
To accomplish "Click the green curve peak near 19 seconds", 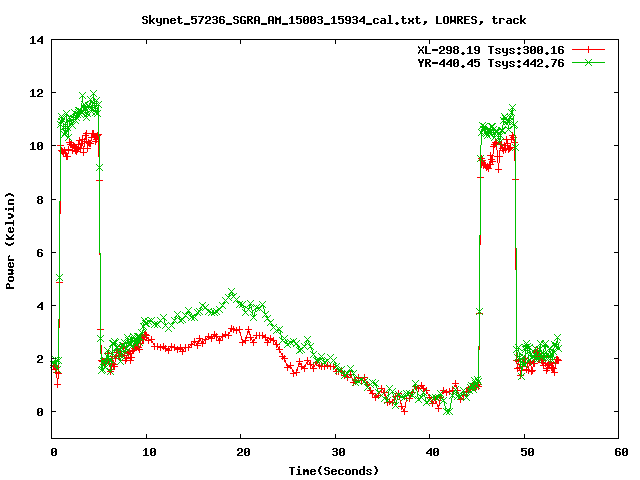I will tap(231, 292).
